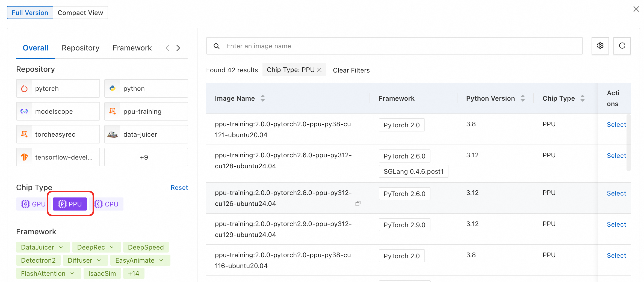The width and height of the screenshot is (644, 282).
Task: Open the table settings gear icon
Action: click(x=600, y=46)
